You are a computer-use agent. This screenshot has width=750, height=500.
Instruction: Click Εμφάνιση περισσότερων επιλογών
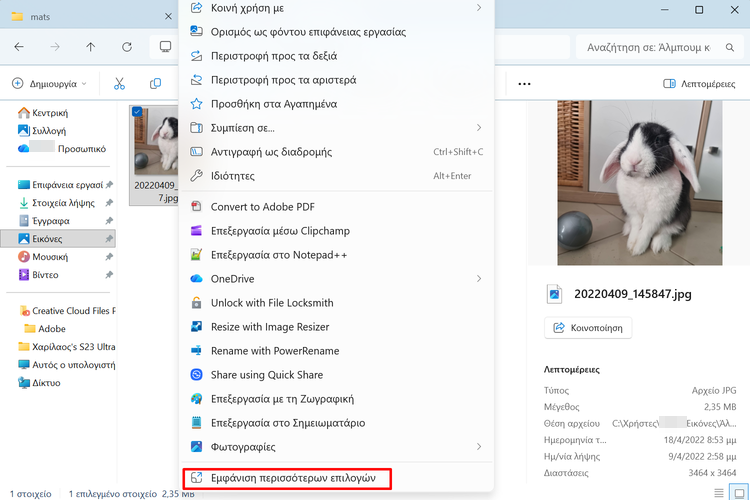pos(292,478)
